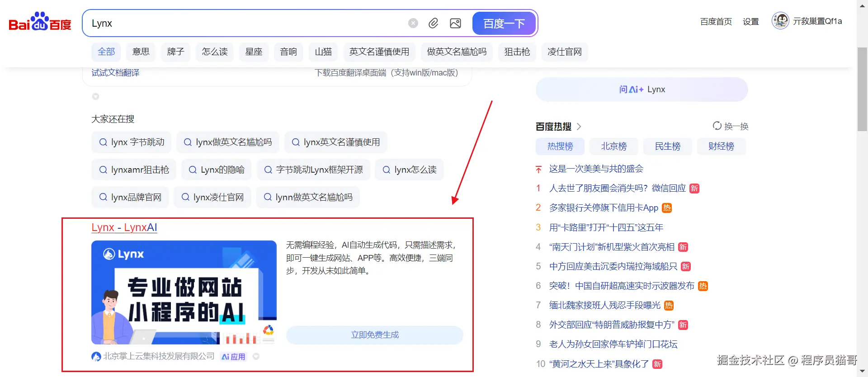The height and width of the screenshot is (377, 868).
Task: Select the 怎么读 filter tab
Action: pyautogui.click(x=215, y=52)
